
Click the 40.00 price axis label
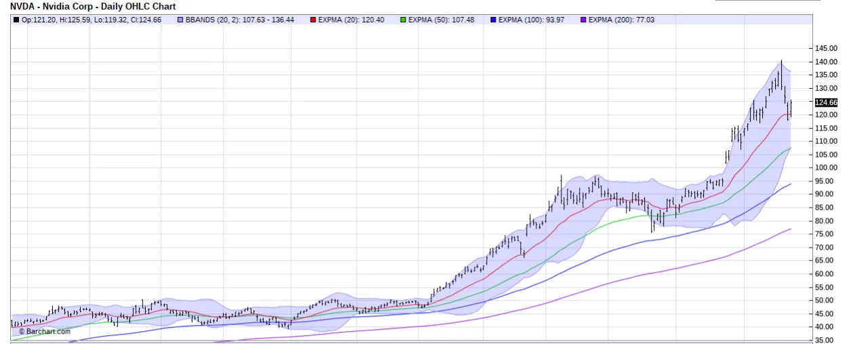point(826,327)
